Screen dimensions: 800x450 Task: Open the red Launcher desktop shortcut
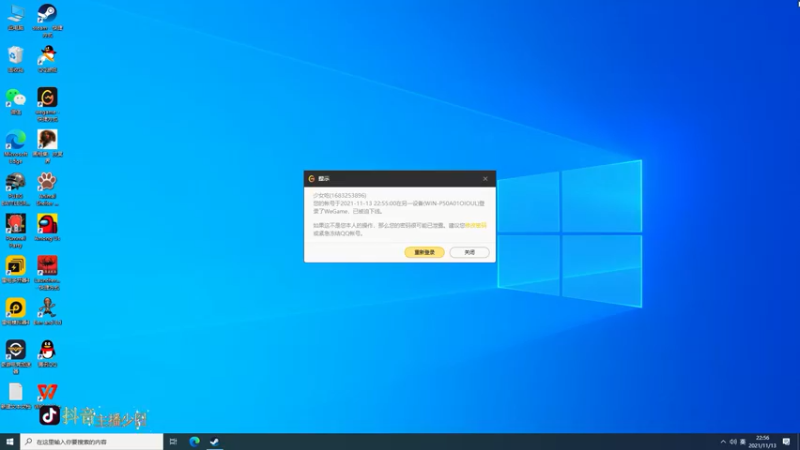click(47, 273)
